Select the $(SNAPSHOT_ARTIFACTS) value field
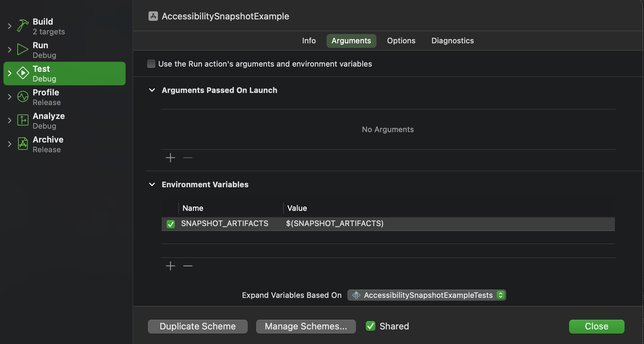This screenshot has width=644, height=344. (x=335, y=224)
